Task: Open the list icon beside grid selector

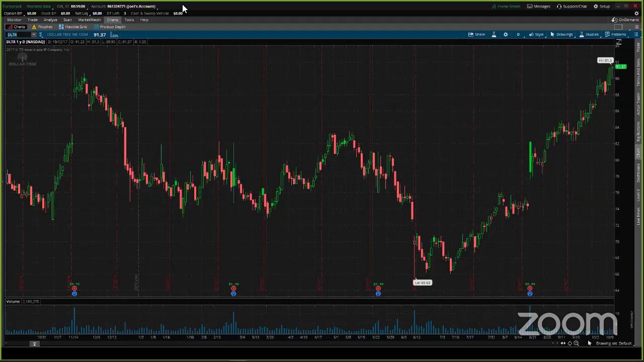Action: coord(635,27)
